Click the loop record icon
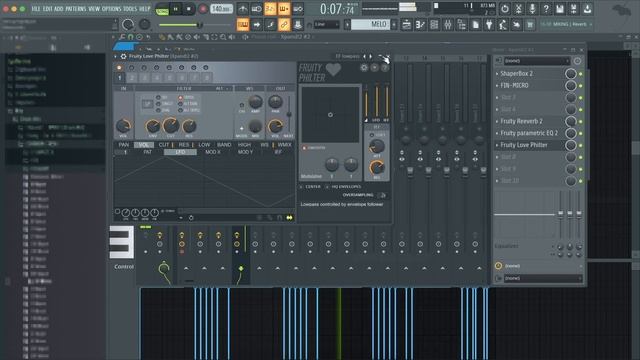Viewport: 640px width, 360px height. pyautogui.click(x=298, y=9)
